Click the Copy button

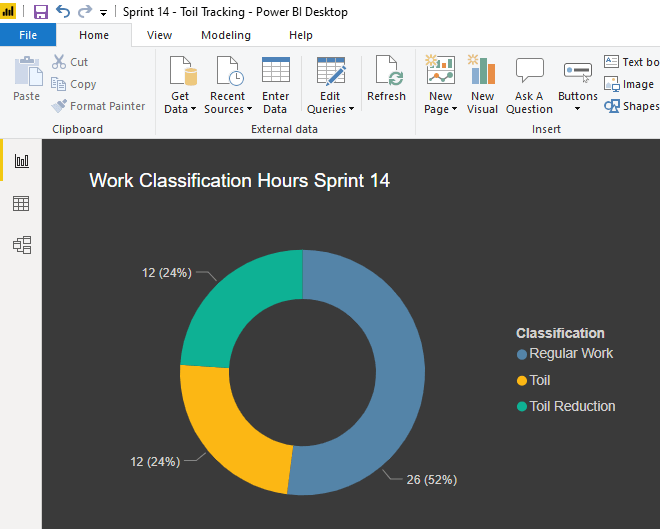[75, 84]
